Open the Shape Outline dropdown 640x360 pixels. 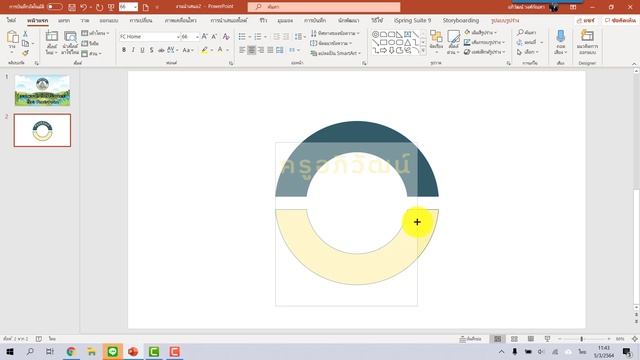coord(484,42)
